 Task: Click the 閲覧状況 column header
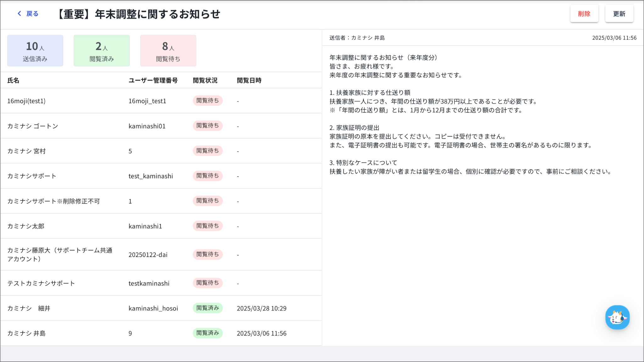click(205, 81)
